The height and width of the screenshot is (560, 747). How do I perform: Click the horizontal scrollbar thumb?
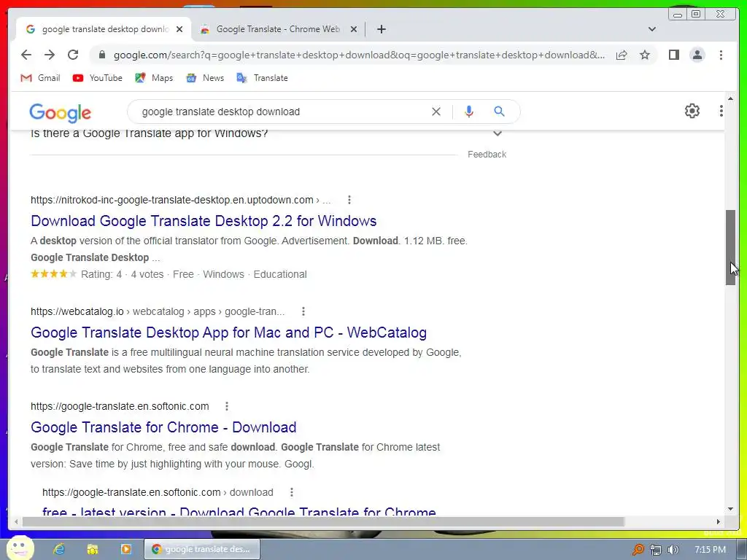[323, 522]
